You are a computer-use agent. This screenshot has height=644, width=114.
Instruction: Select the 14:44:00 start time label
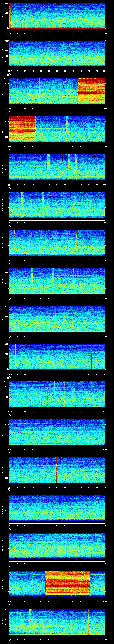coord(9,525)
